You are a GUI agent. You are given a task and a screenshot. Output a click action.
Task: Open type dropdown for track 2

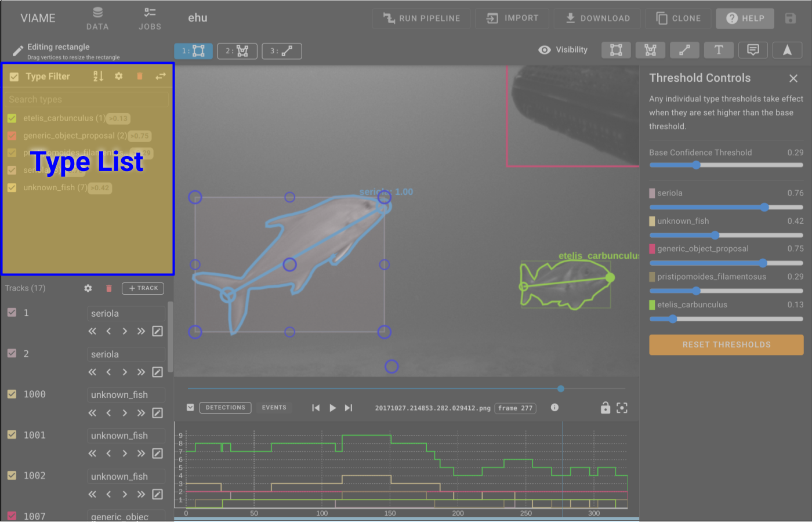[126, 354]
